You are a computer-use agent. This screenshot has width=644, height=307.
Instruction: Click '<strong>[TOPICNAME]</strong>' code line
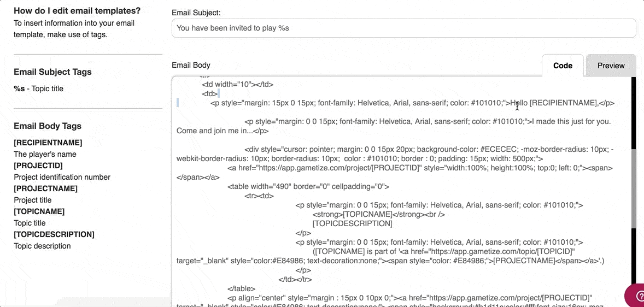point(379,214)
